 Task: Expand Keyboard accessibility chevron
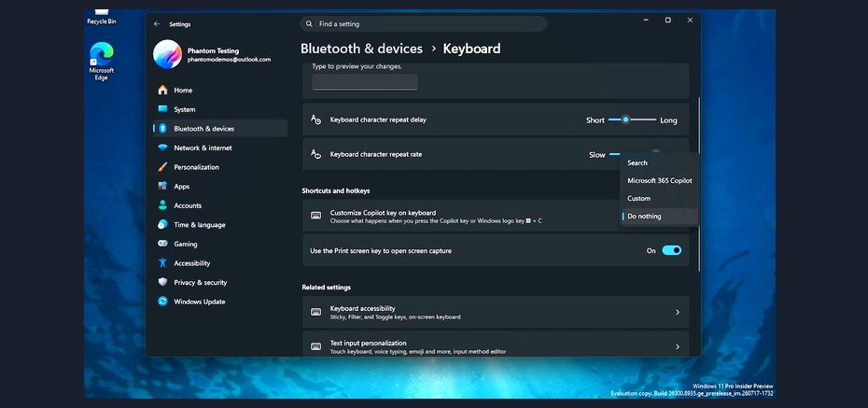pyautogui.click(x=677, y=312)
